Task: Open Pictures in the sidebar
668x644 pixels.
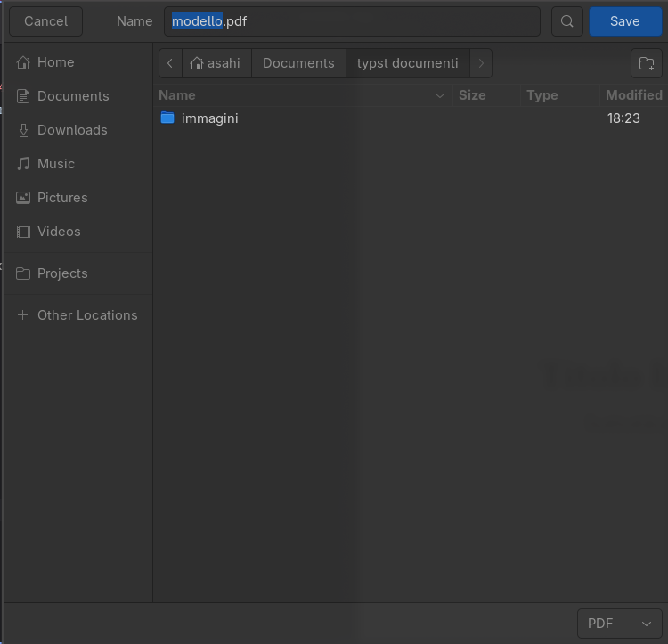Action: [x=78, y=198]
